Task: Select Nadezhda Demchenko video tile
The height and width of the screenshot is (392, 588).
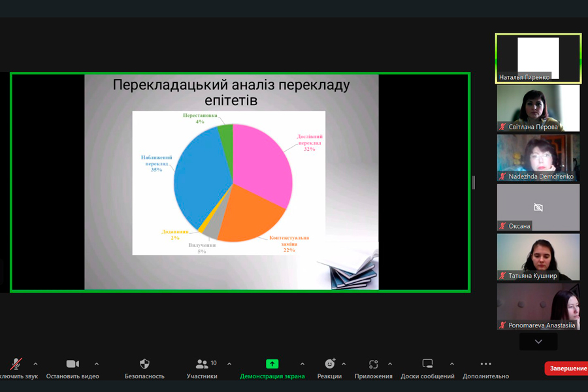Action: (x=538, y=157)
